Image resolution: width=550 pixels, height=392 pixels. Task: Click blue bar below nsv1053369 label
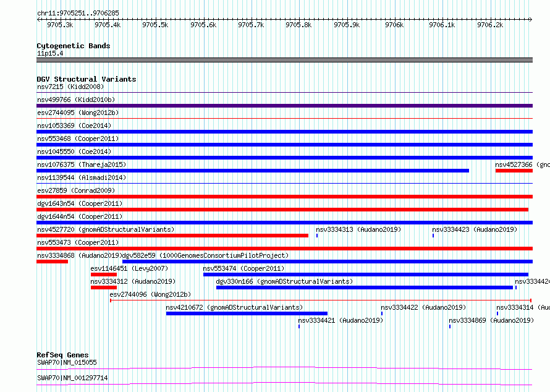284,132
